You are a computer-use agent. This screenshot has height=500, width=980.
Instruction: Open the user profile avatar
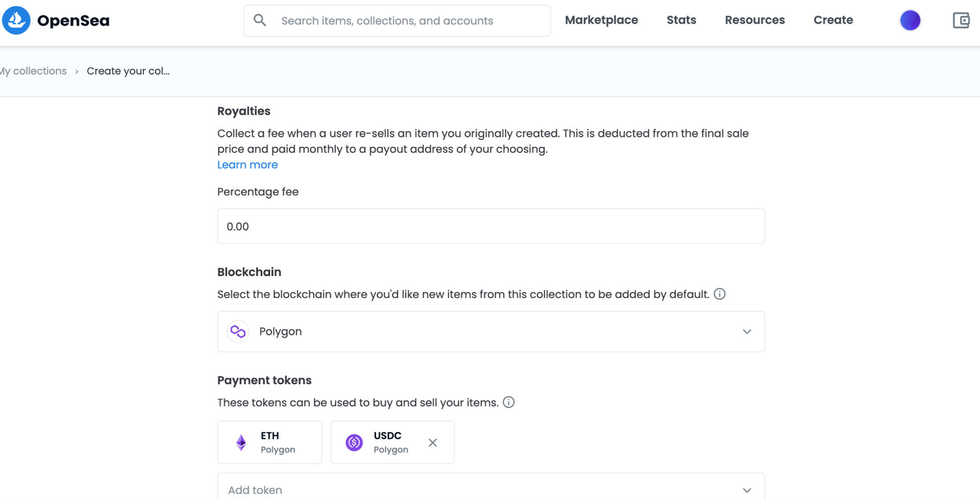click(910, 21)
